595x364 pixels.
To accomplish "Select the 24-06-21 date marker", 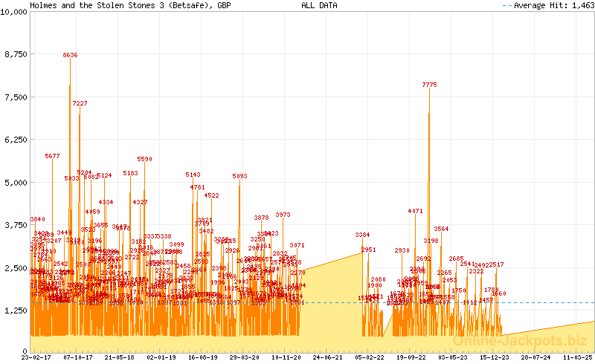I will (x=327, y=357).
